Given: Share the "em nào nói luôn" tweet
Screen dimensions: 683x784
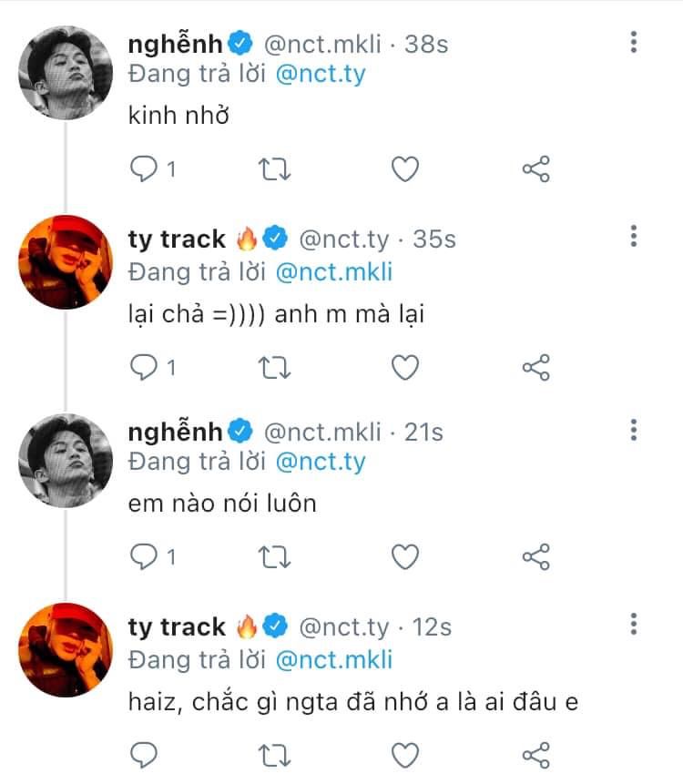Looking at the screenshot, I should point(535,556).
